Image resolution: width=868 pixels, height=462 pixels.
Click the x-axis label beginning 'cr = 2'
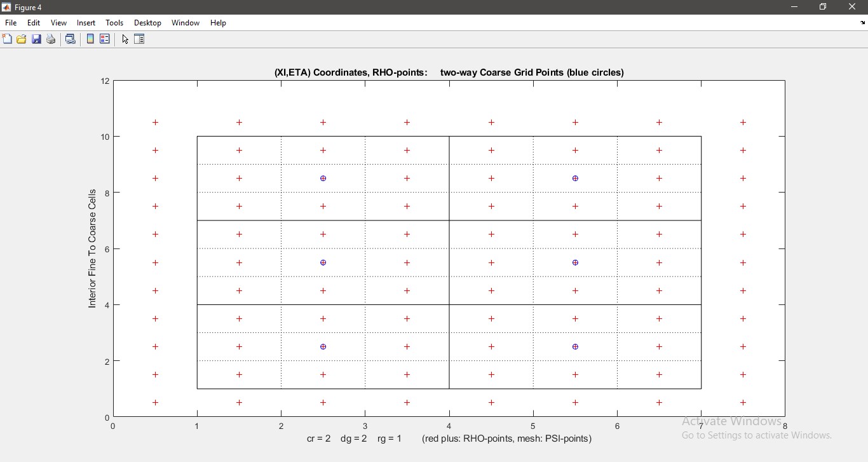[x=449, y=438]
